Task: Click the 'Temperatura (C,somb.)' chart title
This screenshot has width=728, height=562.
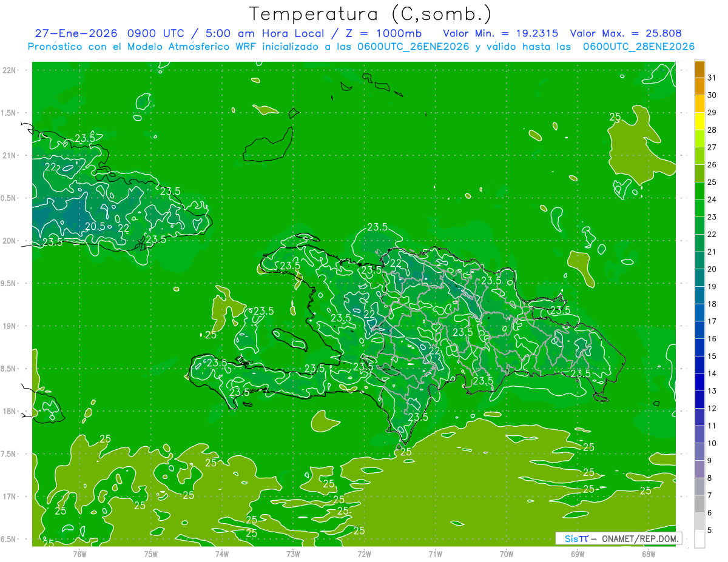Action: click(x=371, y=14)
